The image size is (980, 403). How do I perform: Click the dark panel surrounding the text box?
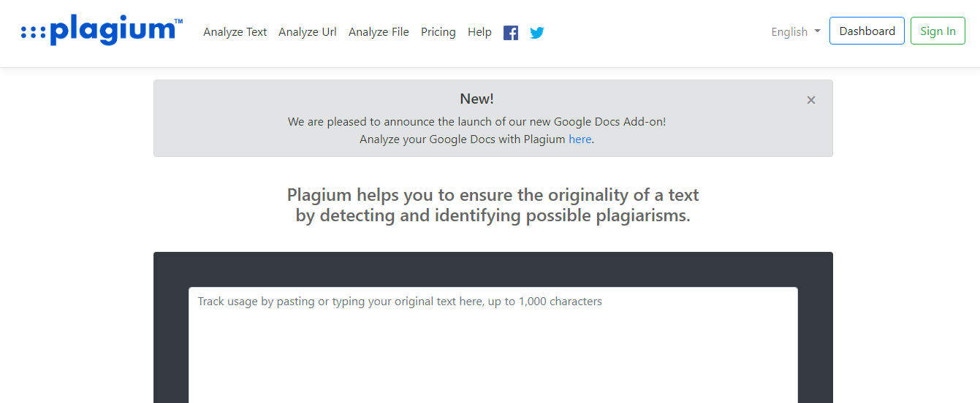click(493, 269)
